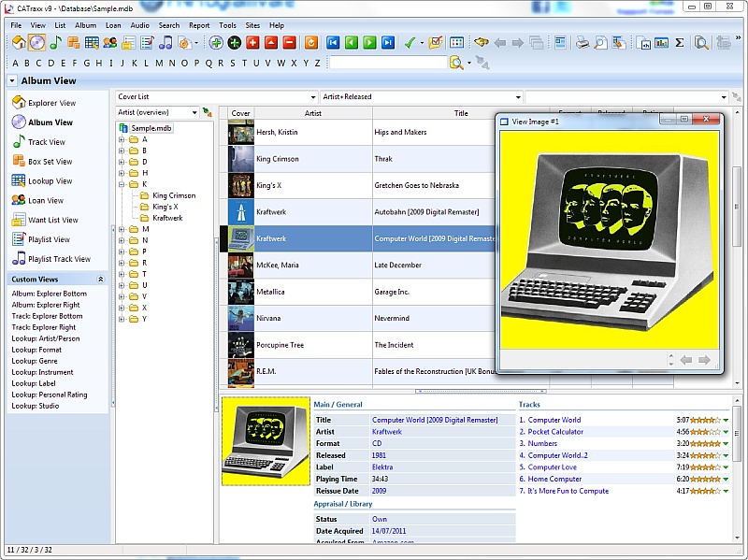Go to previous record with green left arrow
This screenshot has height=560, width=748.
click(x=352, y=43)
